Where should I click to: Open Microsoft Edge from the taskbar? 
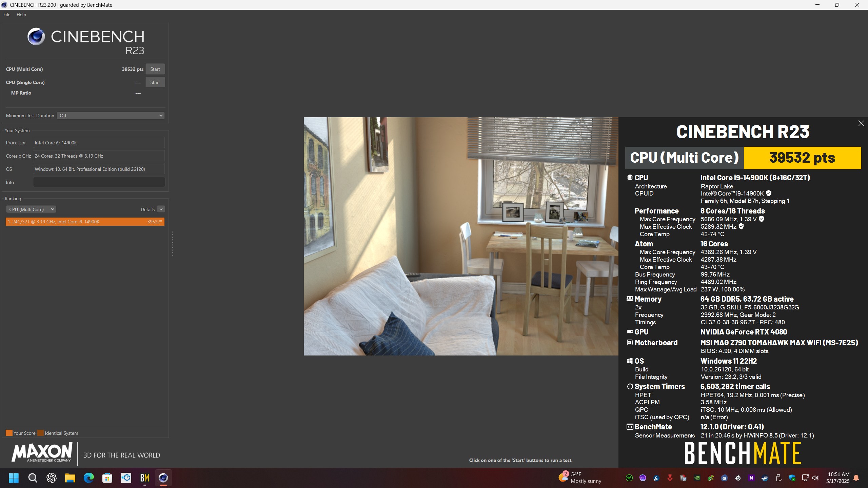click(x=88, y=478)
